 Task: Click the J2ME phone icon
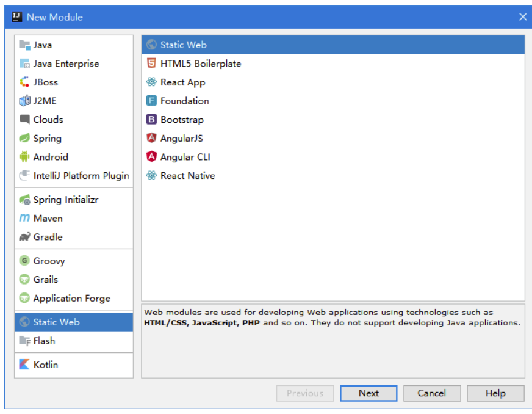tap(24, 101)
